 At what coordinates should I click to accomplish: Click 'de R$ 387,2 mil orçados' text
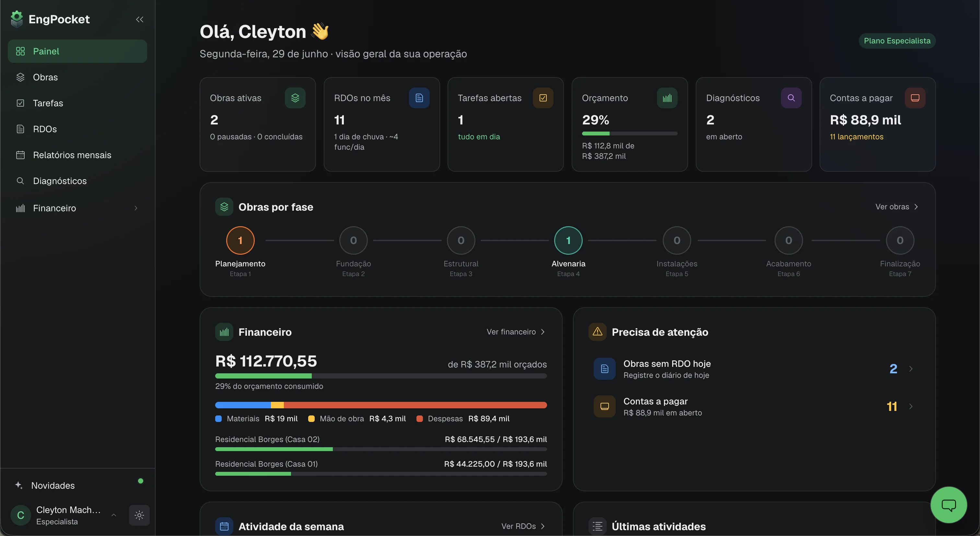(x=497, y=364)
